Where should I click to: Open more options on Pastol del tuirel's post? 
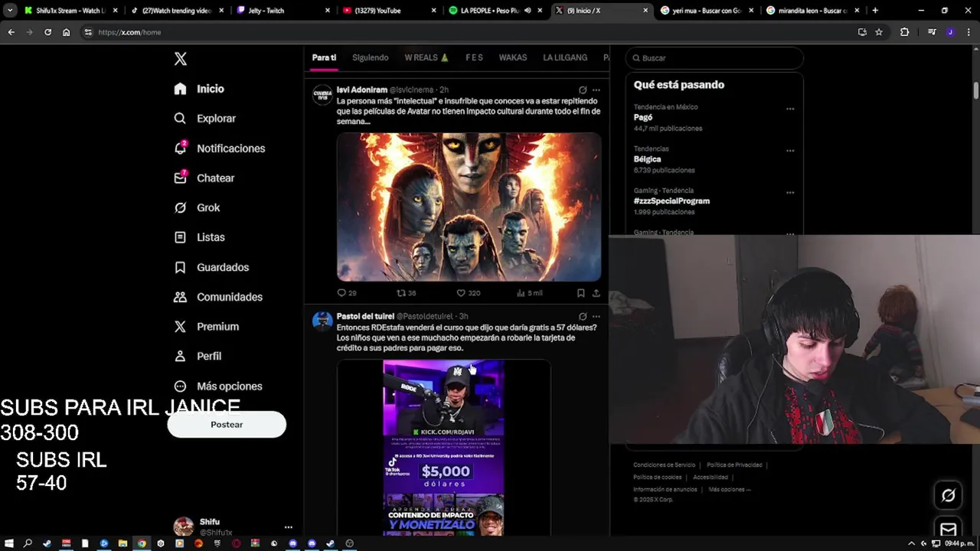[596, 317]
